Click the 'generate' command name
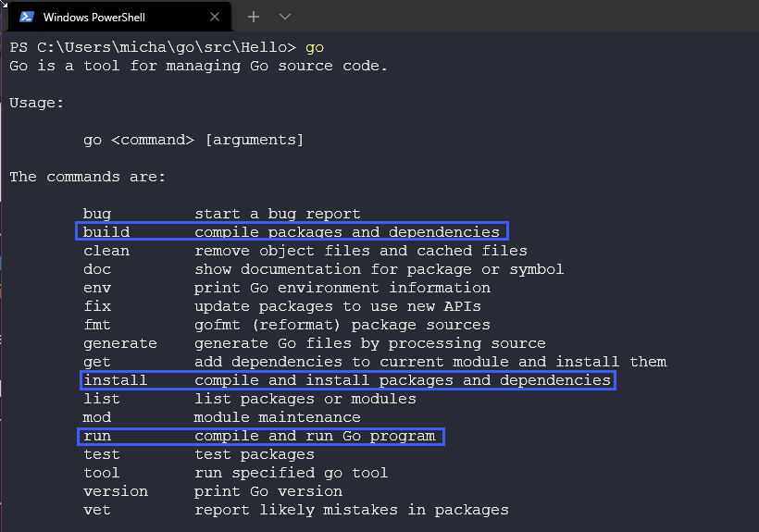 [120, 343]
